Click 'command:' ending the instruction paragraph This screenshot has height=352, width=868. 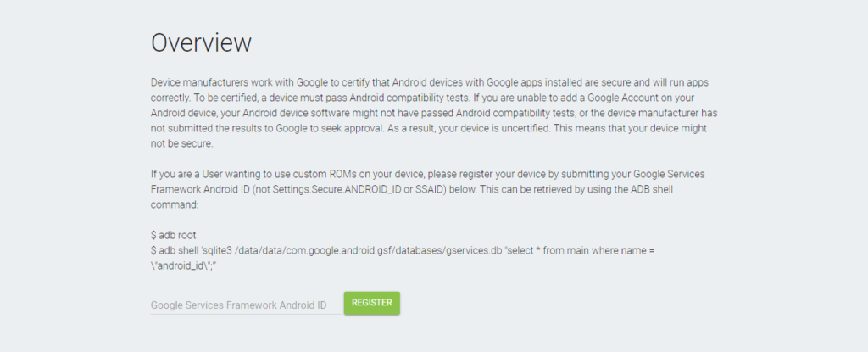coord(174,204)
